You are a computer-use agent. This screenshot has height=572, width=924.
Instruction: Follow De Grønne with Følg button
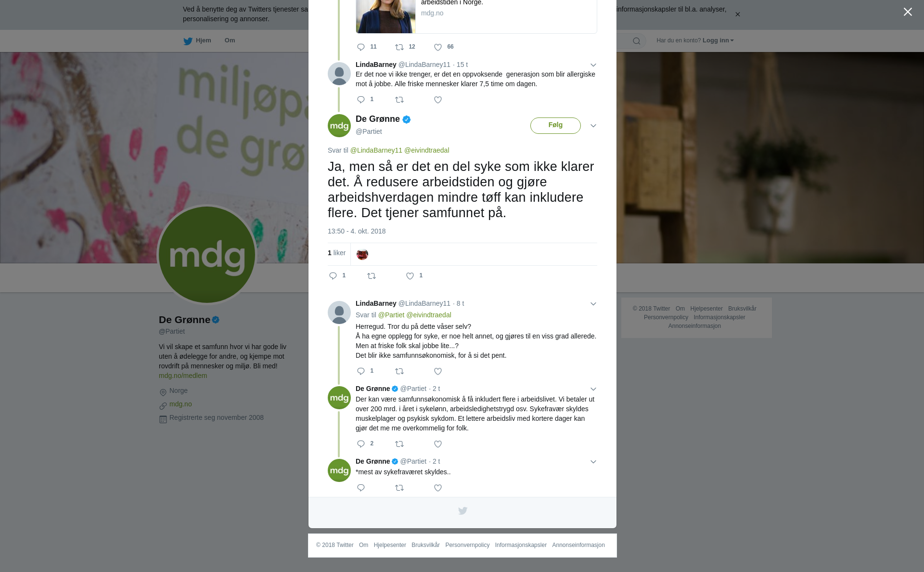tap(555, 126)
